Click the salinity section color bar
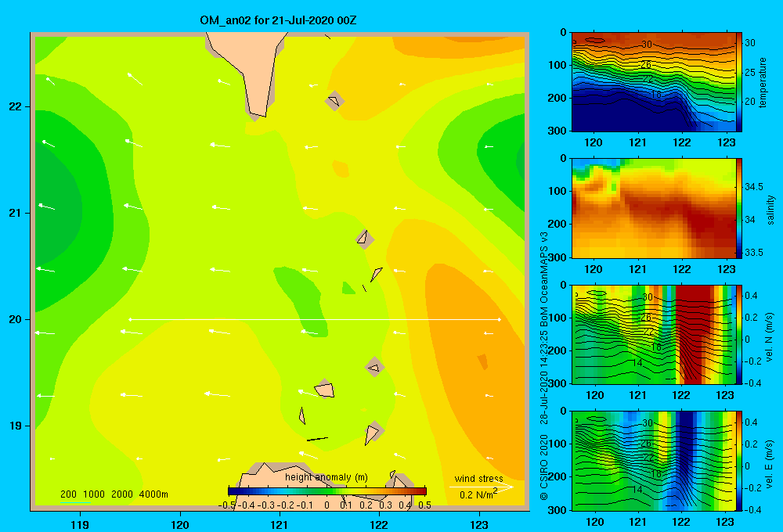This screenshot has height=532, width=783. (739, 208)
